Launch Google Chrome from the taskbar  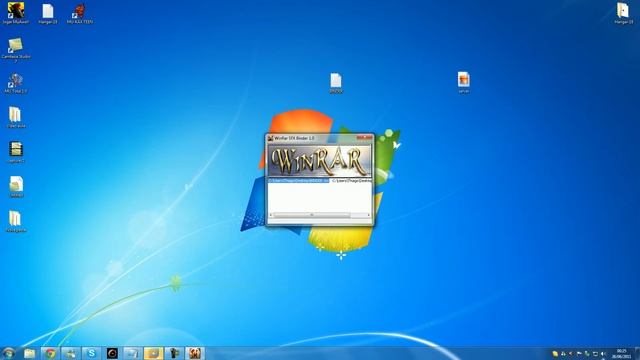50,353
